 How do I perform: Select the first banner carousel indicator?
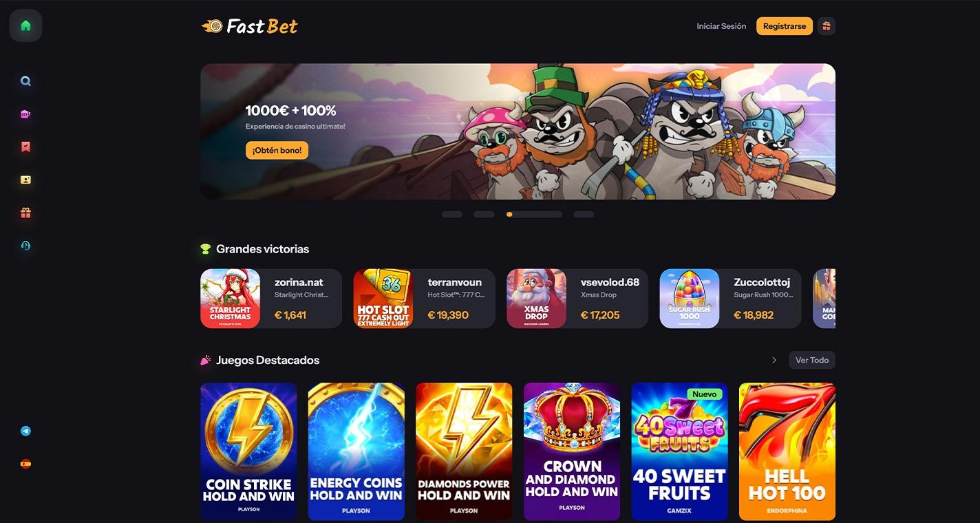(x=452, y=215)
